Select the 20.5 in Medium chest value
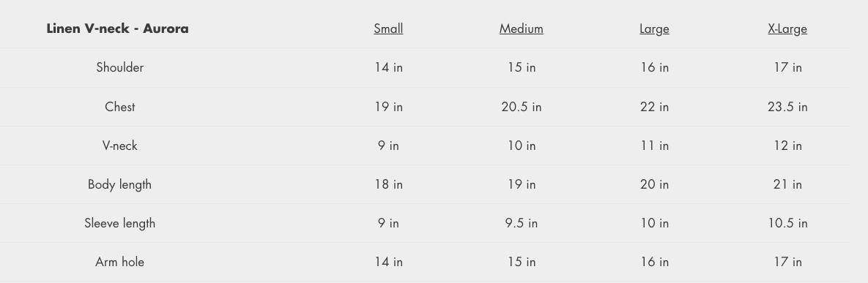Viewport: 868px width, 283px height. click(x=521, y=107)
